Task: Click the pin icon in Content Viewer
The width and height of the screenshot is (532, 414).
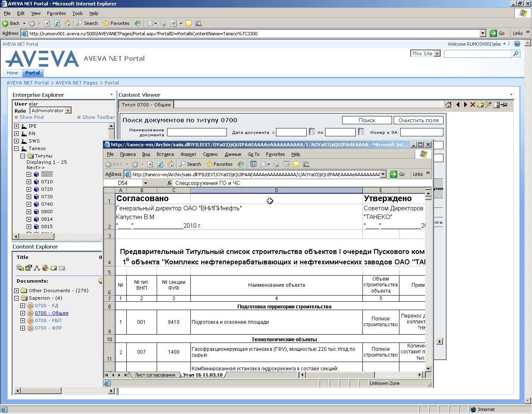Action: click(505, 105)
